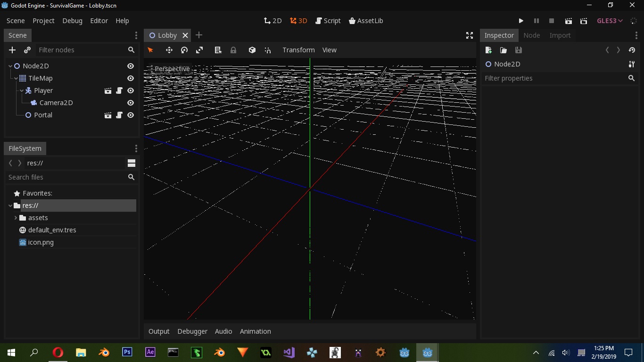Click the Instance Scene link icon
This screenshot has width=644, height=362.
point(27,50)
